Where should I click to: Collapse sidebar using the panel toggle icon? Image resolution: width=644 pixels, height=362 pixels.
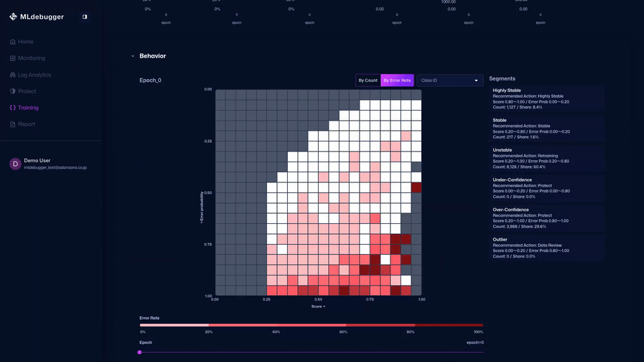pyautogui.click(x=85, y=17)
